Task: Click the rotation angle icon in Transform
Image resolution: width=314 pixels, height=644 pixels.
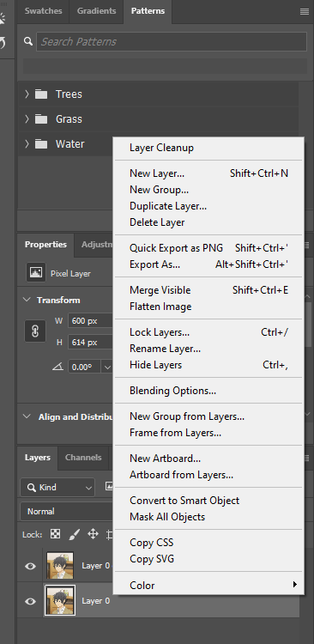Action: coord(57,367)
